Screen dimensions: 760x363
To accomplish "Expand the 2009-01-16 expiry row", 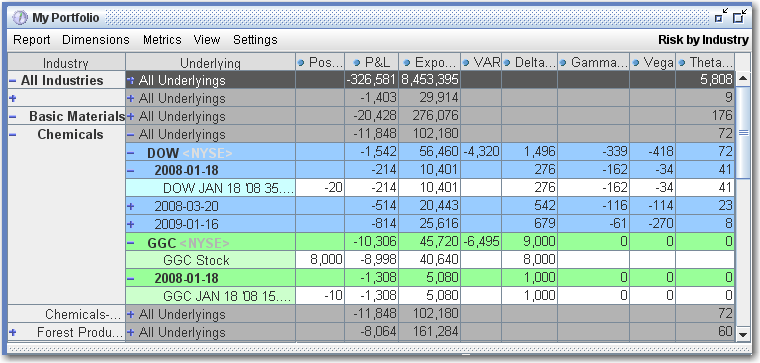I will (x=130, y=224).
